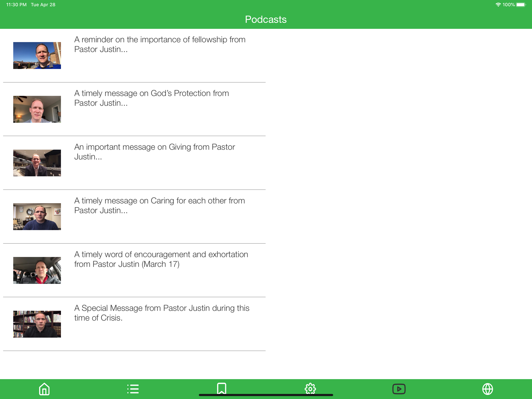
Task: Tap thumbnail with ceiling fan room
Action: 37,109
